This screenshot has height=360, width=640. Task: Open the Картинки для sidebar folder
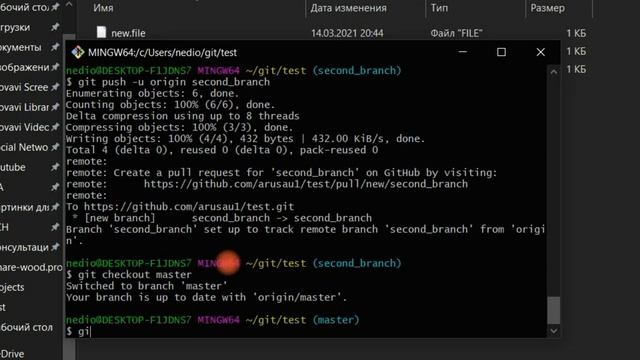pos(24,207)
